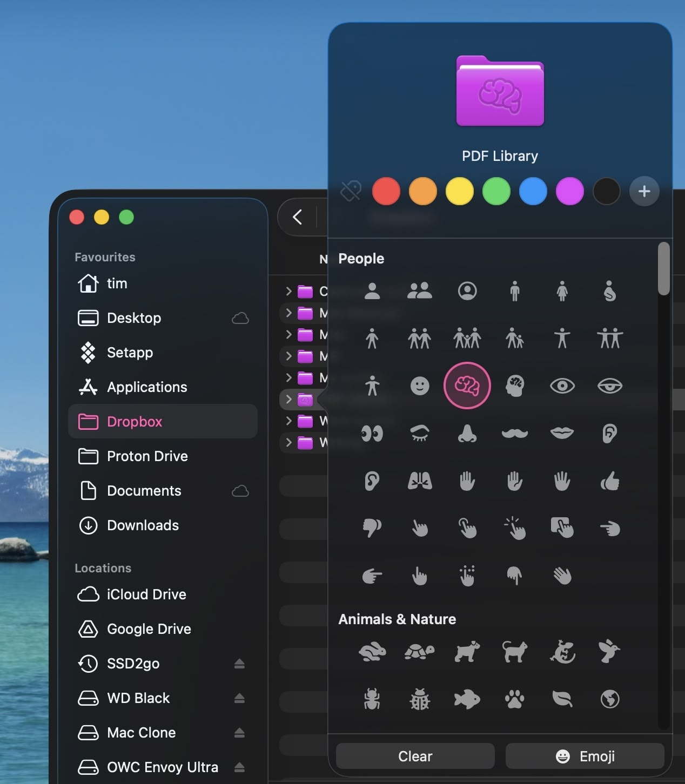Open Dropbox in the sidebar
685x784 pixels.
tap(134, 422)
